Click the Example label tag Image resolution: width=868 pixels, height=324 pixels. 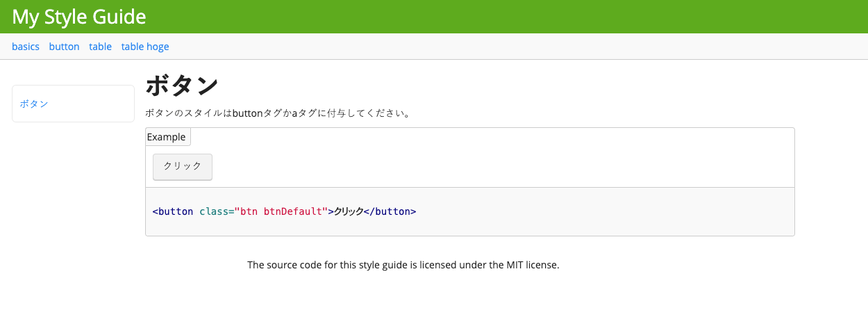point(167,137)
